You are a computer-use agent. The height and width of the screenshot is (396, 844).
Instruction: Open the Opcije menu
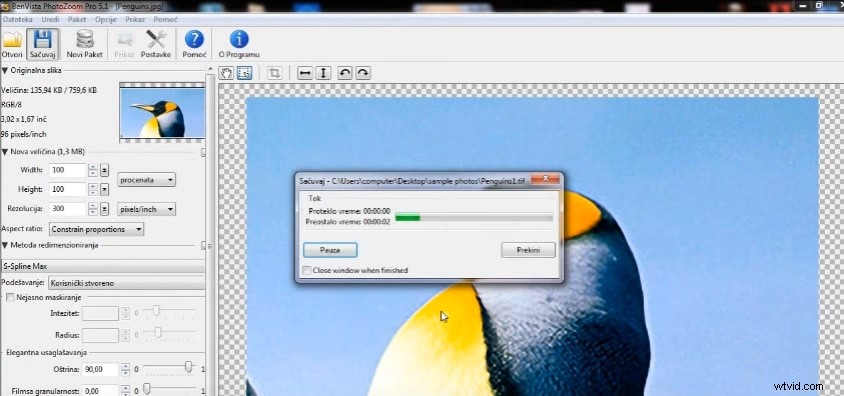(x=106, y=19)
